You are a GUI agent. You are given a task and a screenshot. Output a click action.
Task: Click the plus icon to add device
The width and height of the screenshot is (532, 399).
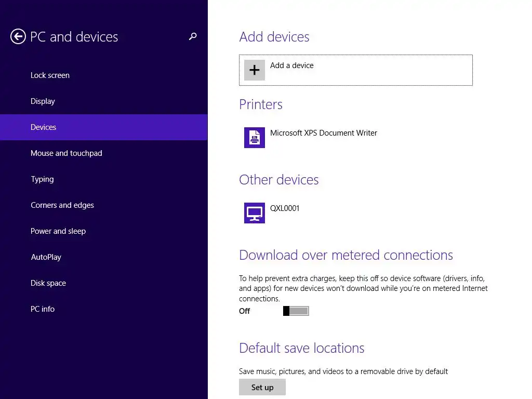255,70
